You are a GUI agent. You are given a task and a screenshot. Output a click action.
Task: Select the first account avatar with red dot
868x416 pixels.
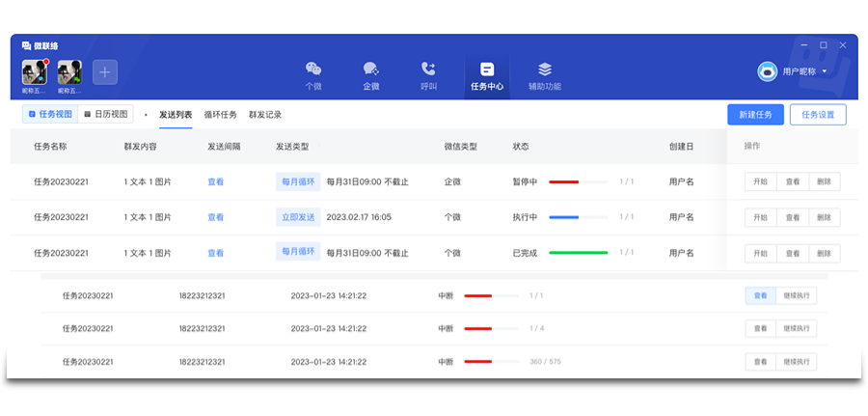pos(34,71)
